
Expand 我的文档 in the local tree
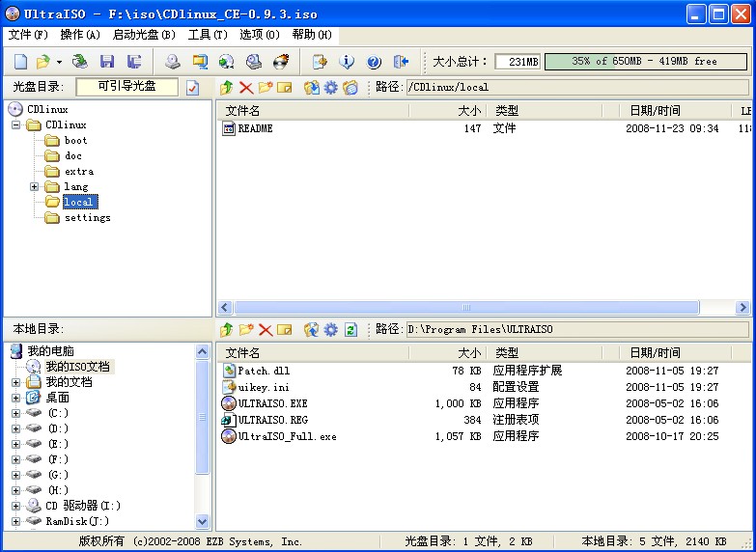coord(15,383)
